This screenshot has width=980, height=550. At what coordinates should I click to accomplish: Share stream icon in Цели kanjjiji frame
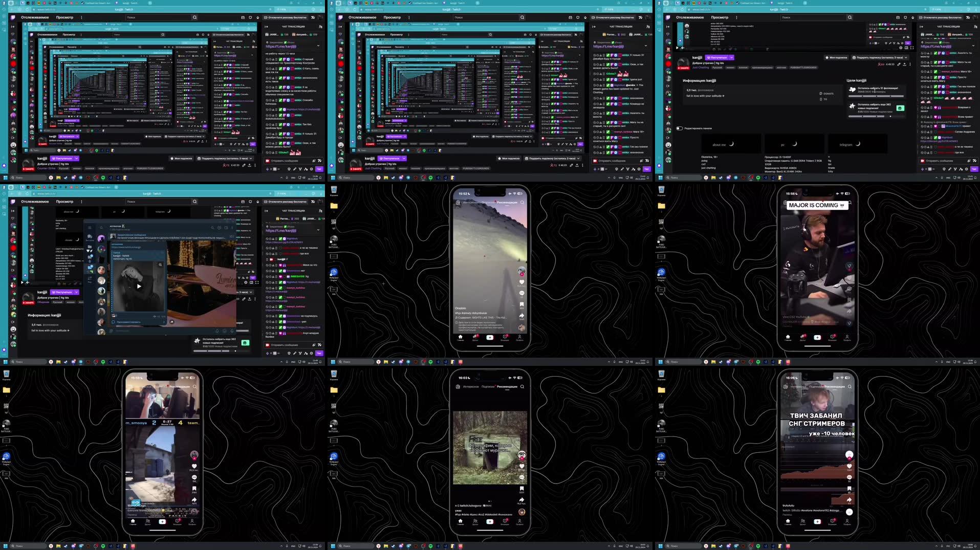pyautogui.click(x=904, y=64)
